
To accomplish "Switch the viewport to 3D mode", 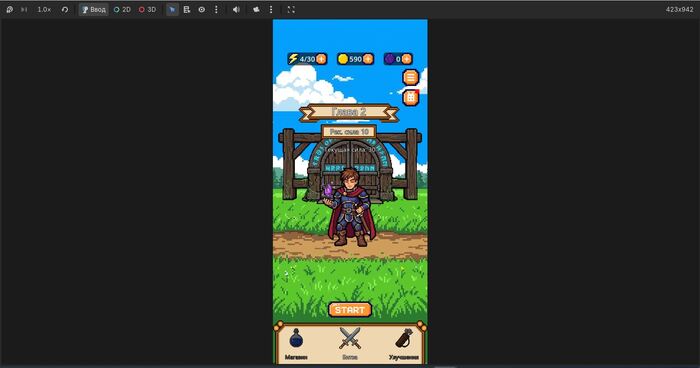I will pyautogui.click(x=147, y=9).
